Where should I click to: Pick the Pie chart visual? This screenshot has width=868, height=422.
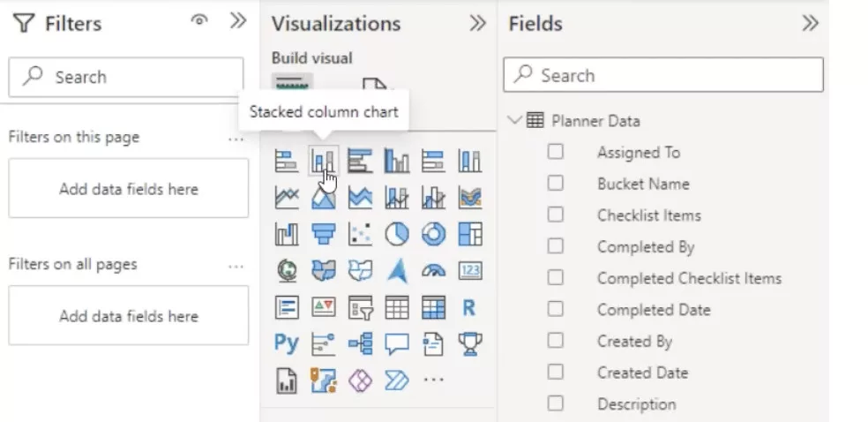pyautogui.click(x=397, y=234)
